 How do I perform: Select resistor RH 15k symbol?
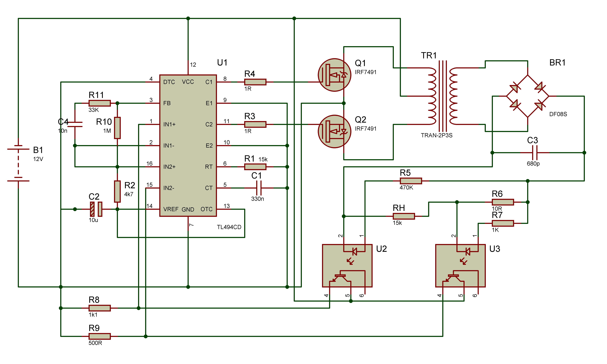[404, 216]
